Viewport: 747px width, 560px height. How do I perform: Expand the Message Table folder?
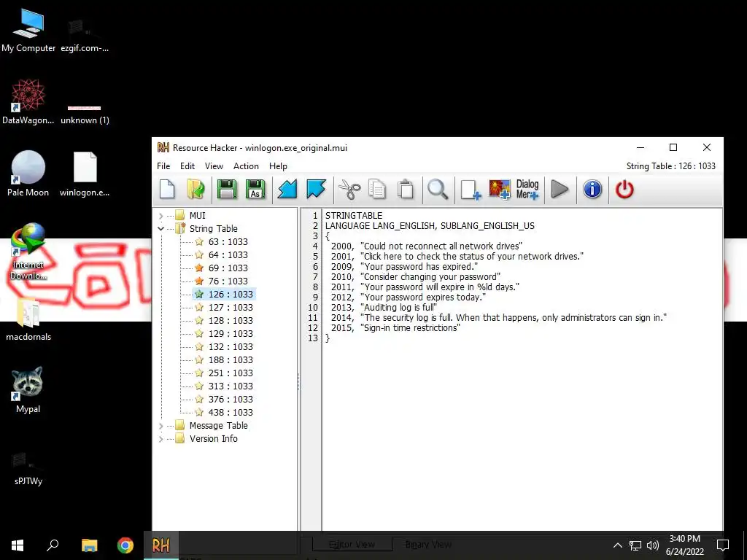point(161,426)
